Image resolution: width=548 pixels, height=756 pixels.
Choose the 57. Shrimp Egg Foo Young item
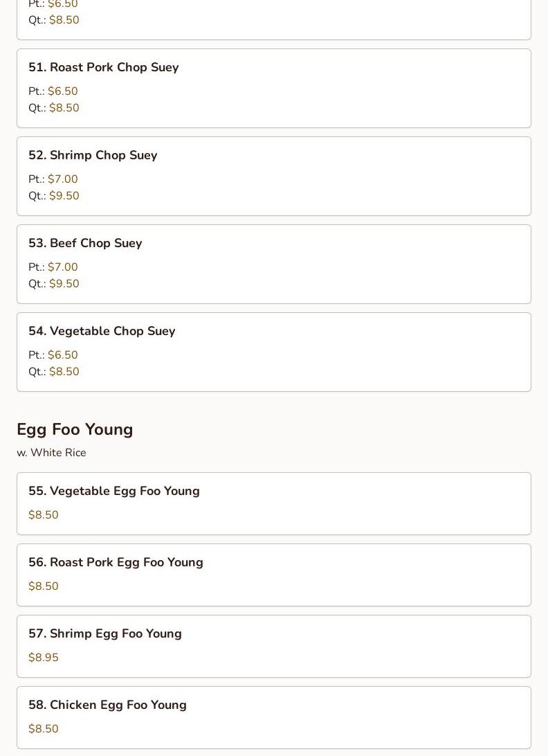tap(105, 634)
